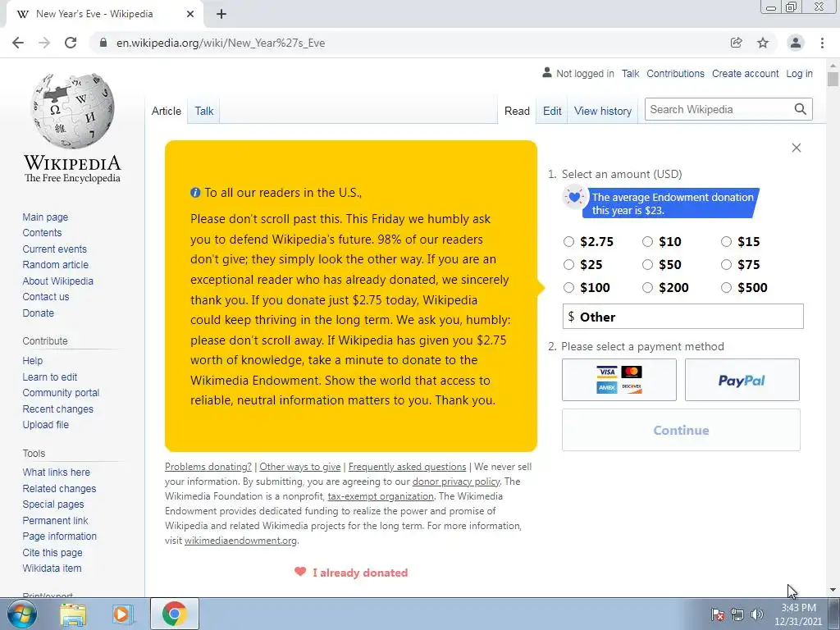This screenshot has width=840, height=630.
Task: Open the Create account link
Action: (x=745, y=73)
